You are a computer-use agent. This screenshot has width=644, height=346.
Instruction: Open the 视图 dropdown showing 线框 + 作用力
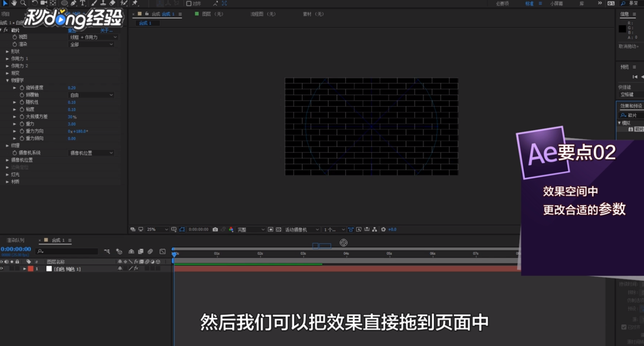tap(93, 37)
